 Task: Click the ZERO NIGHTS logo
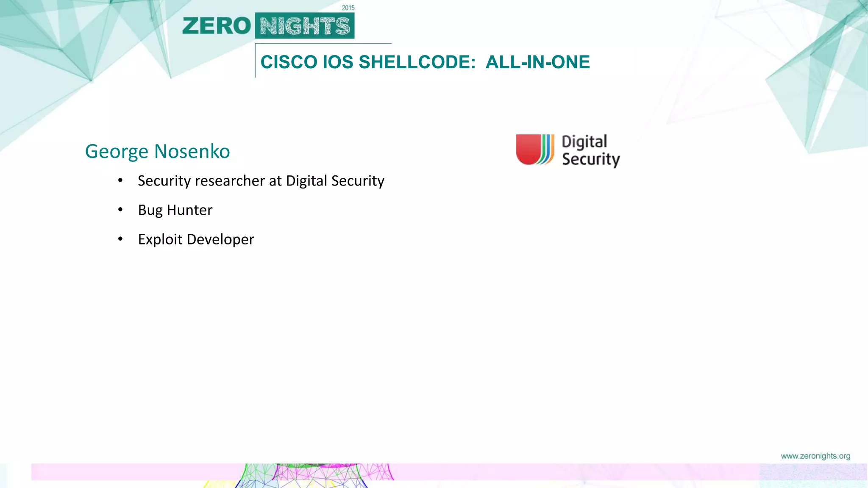pyautogui.click(x=268, y=25)
